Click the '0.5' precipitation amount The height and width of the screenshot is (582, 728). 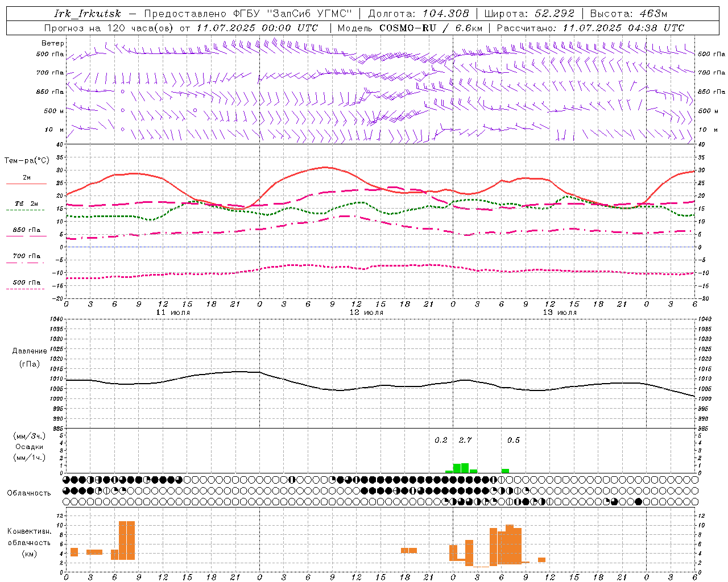coord(514,440)
